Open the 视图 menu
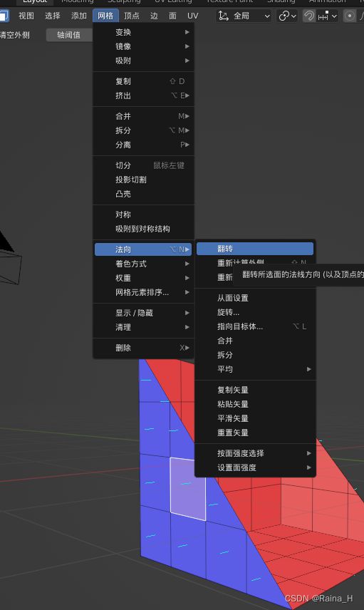 [26, 16]
